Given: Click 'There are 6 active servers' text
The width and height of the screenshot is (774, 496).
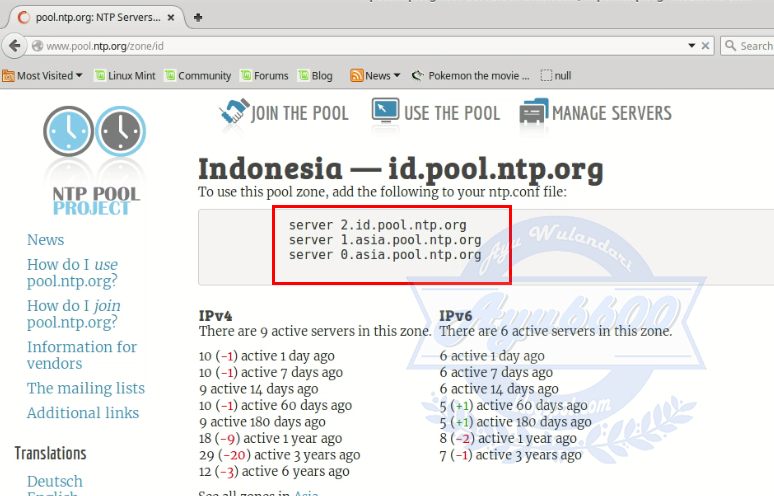Looking at the screenshot, I should click(x=556, y=331).
